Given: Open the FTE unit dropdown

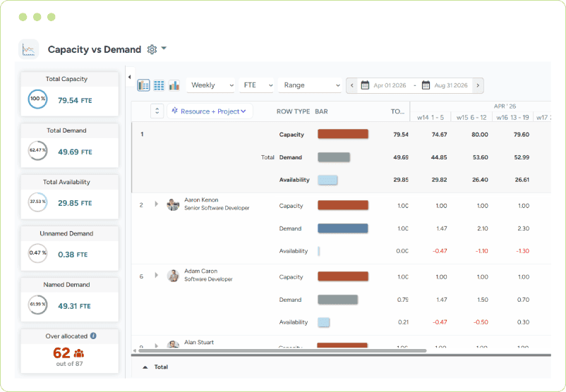Looking at the screenshot, I should [x=256, y=85].
